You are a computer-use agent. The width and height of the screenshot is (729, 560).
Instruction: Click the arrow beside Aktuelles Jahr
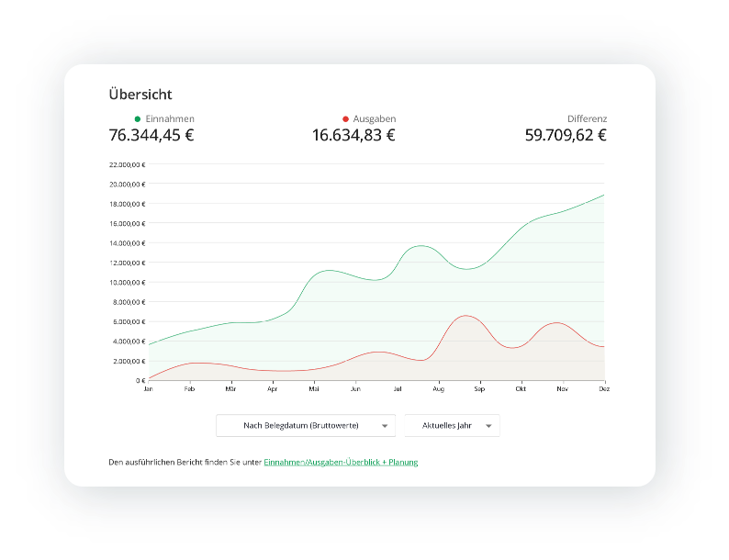[x=489, y=426]
